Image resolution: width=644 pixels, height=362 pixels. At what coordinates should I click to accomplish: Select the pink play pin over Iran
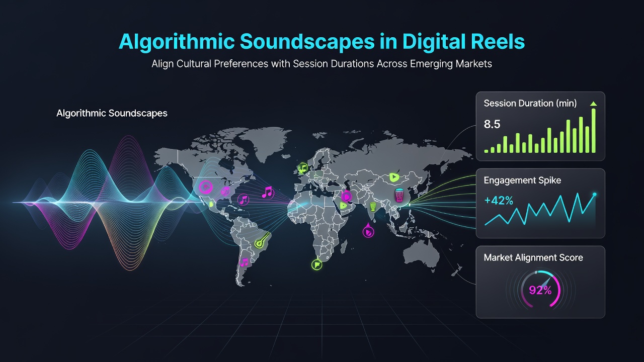point(346,197)
